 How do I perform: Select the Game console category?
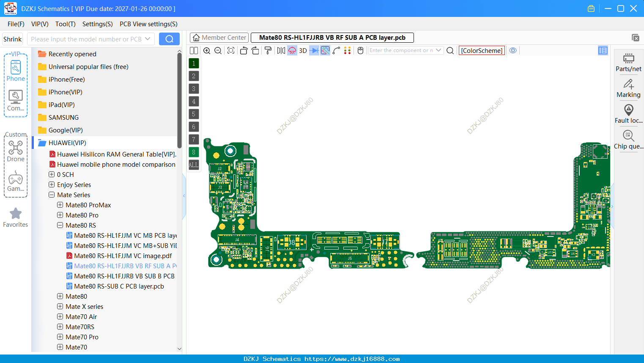pyautogui.click(x=16, y=181)
